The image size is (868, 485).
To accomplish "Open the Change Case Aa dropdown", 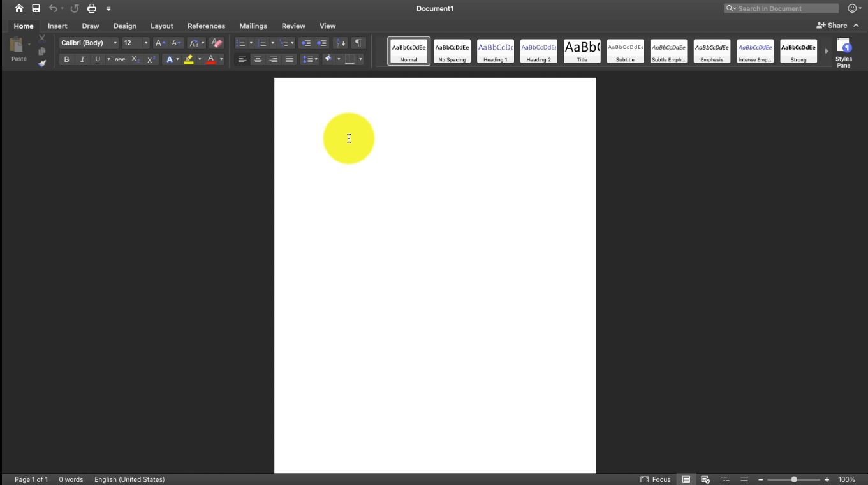I will [x=196, y=43].
